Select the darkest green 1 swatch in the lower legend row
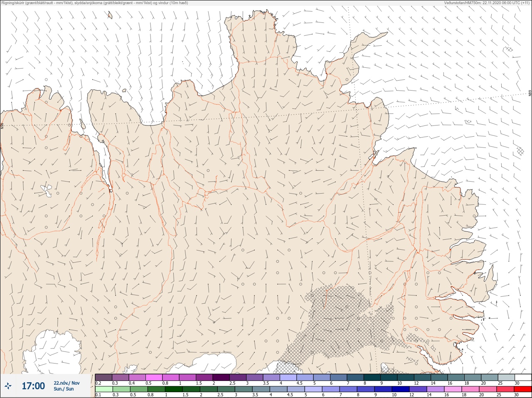The image size is (532, 398). pyautogui.click(x=174, y=389)
